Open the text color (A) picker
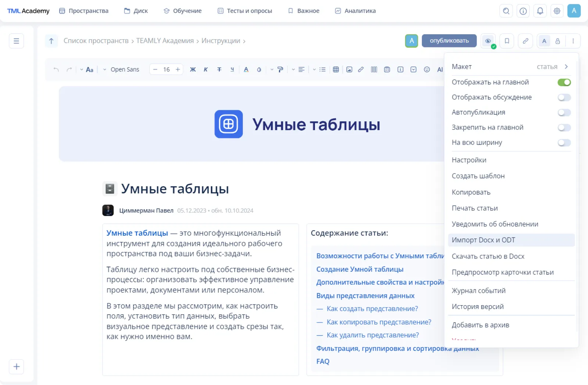Screen dimensions: 588x385 pyautogui.click(x=246, y=69)
